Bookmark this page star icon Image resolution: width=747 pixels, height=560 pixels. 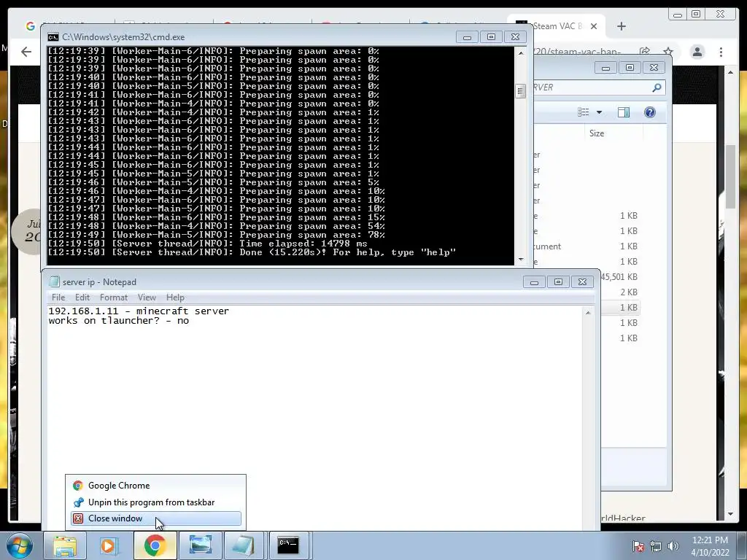point(668,52)
